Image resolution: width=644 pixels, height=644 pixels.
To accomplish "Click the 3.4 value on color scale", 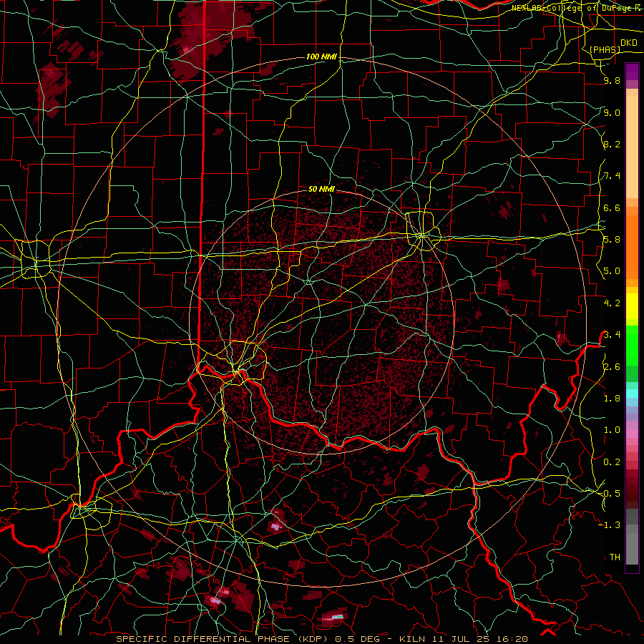I will pyautogui.click(x=612, y=335).
